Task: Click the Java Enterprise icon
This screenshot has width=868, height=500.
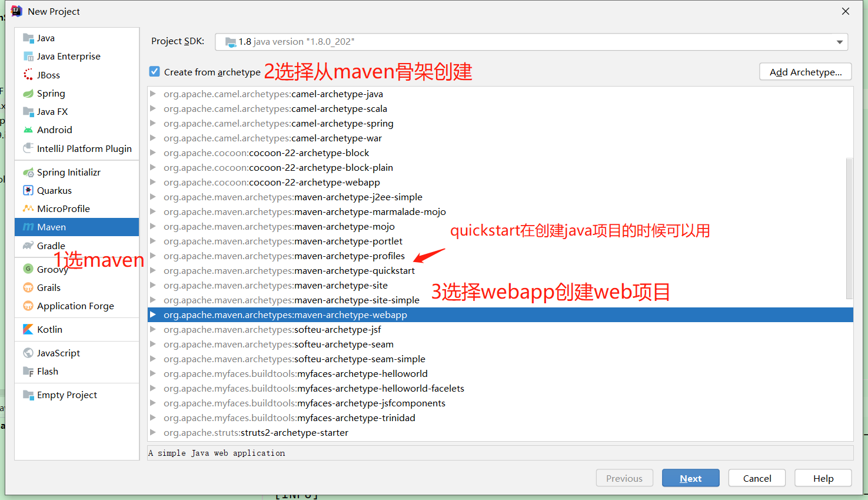Action: [x=28, y=57]
